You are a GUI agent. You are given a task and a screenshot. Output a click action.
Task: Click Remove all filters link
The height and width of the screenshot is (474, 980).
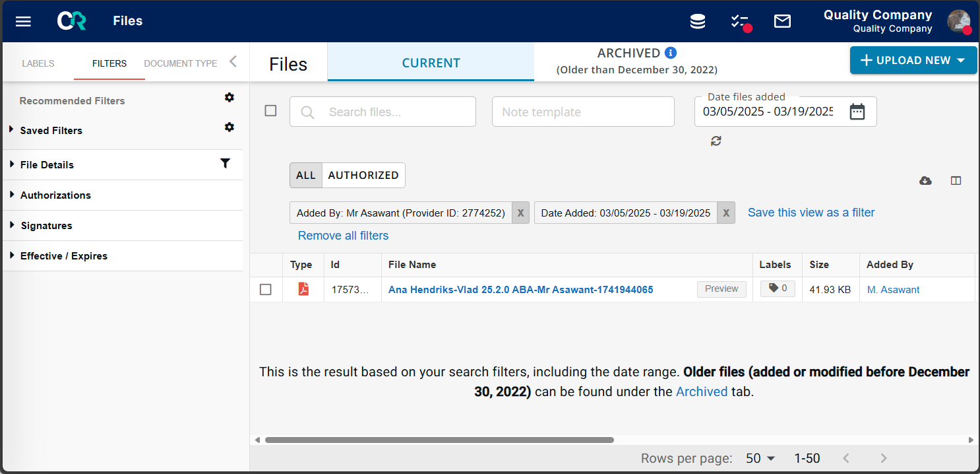click(343, 236)
